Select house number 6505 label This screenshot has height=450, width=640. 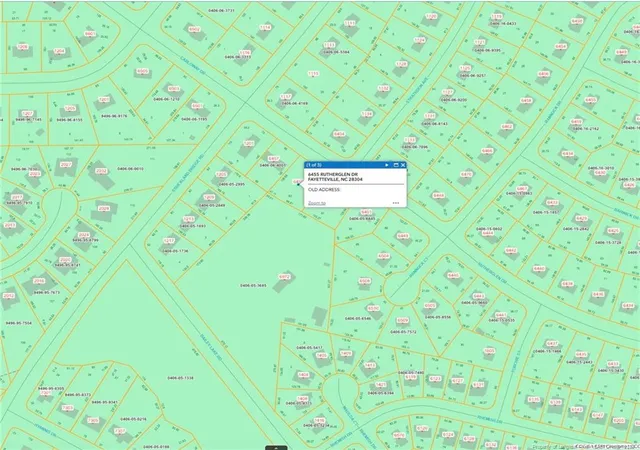pos(430,305)
